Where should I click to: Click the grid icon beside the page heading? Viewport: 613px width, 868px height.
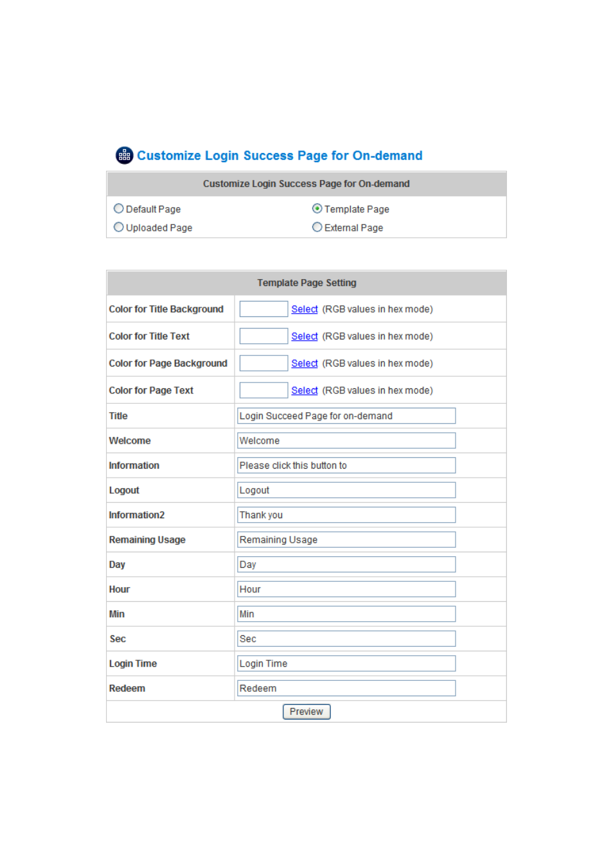click(124, 156)
